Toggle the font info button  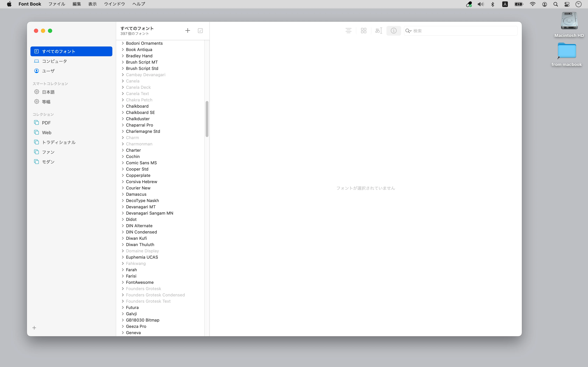pos(394,31)
